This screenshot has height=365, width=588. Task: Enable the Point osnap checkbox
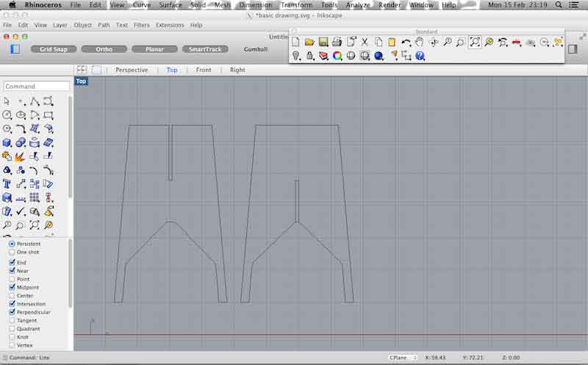pos(12,279)
